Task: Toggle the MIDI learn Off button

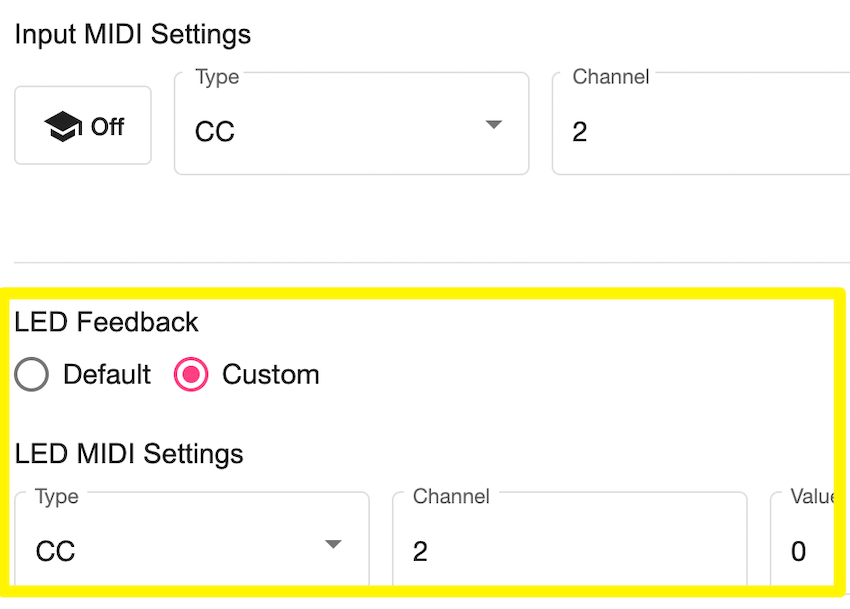Action: (83, 126)
